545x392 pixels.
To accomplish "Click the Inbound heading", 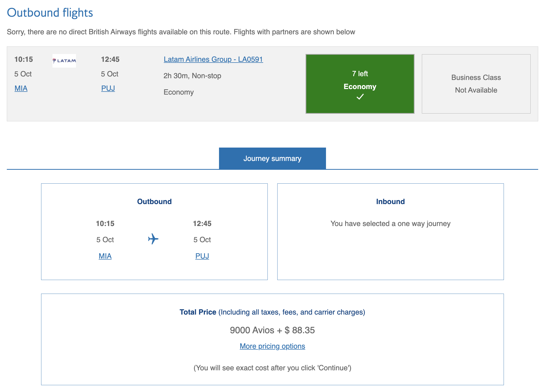I will click(391, 202).
